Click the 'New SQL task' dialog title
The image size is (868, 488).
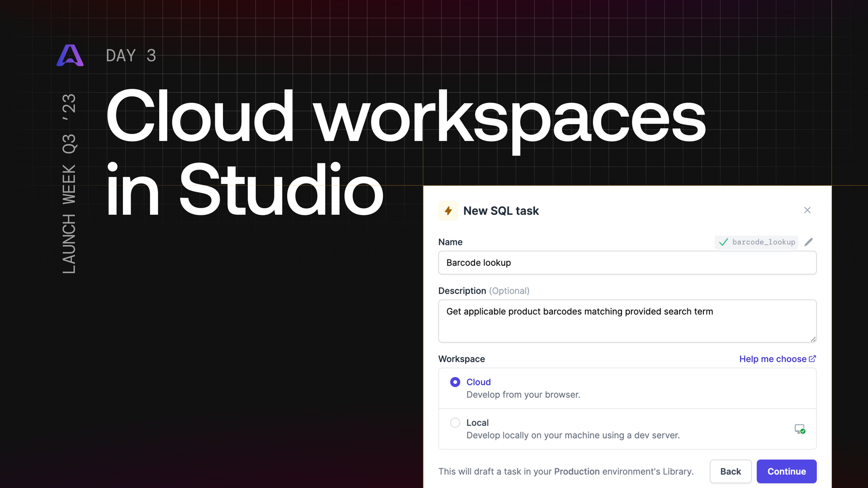coord(501,211)
